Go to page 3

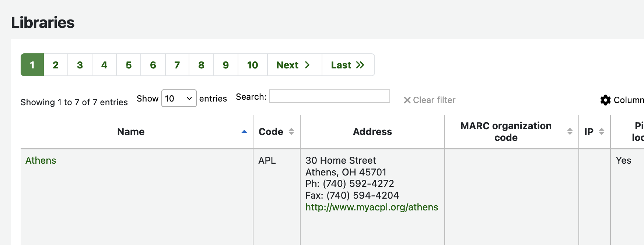coord(80,65)
